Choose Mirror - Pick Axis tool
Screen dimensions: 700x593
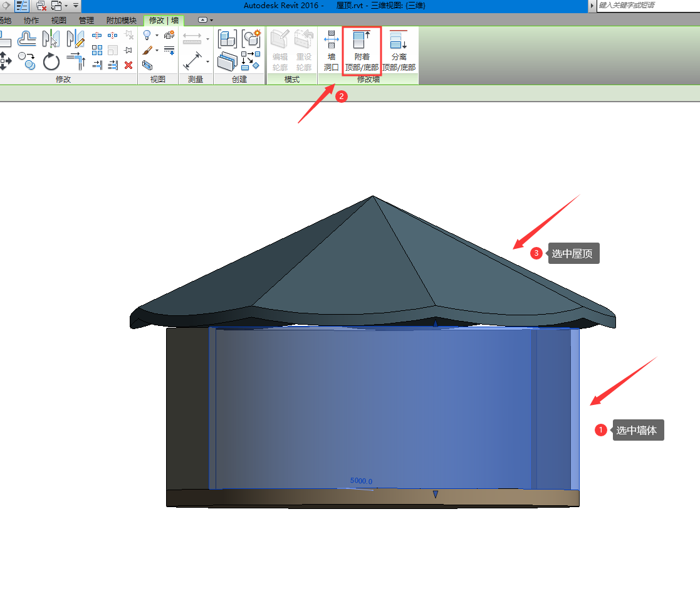[51, 38]
